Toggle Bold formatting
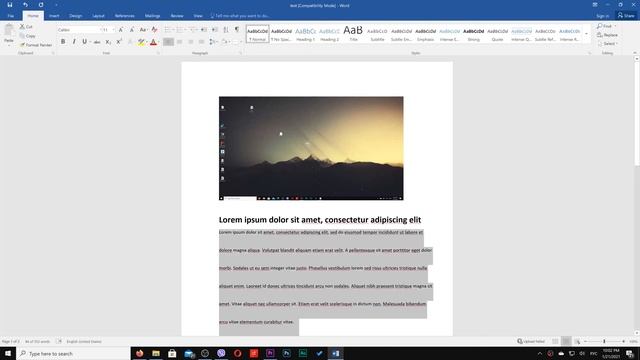This screenshot has width=640, height=360. point(63,42)
